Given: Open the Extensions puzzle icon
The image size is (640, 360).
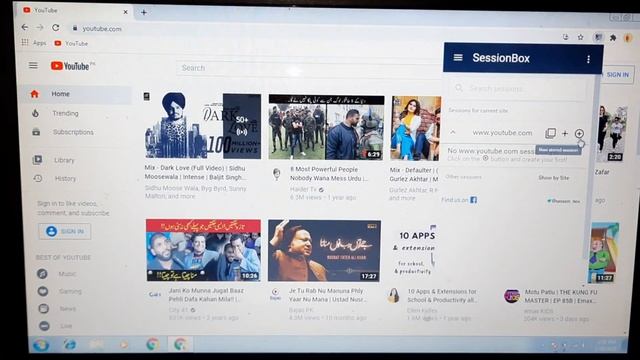Looking at the screenshot, I should [613, 38].
